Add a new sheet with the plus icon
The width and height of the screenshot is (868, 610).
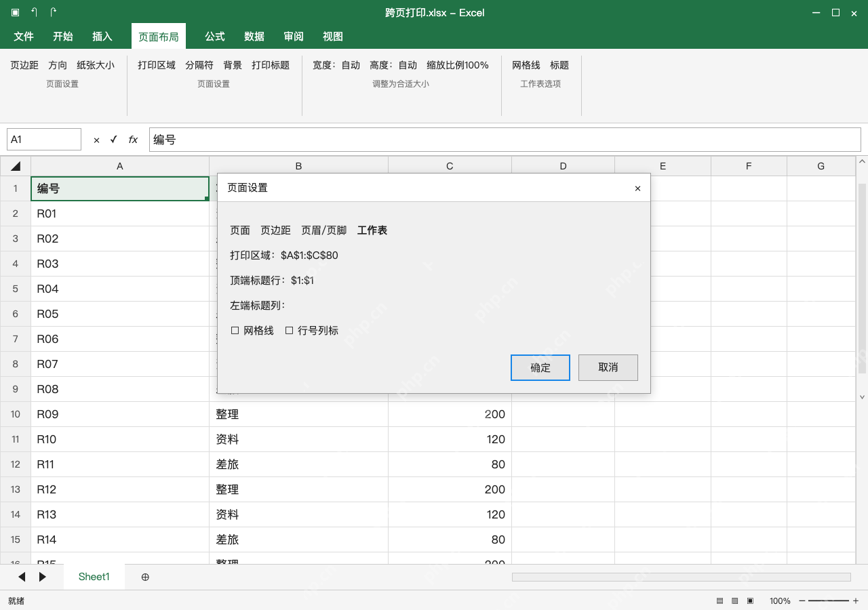[145, 577]
